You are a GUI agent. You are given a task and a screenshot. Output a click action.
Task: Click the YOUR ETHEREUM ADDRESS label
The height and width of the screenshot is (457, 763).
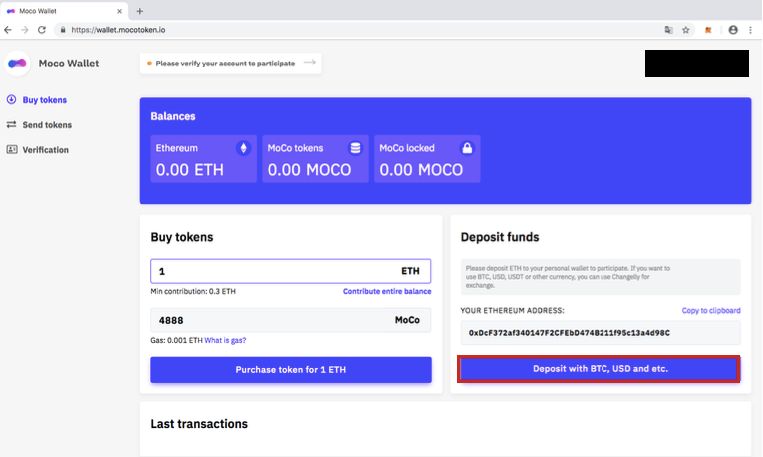(x=512, y=311)
